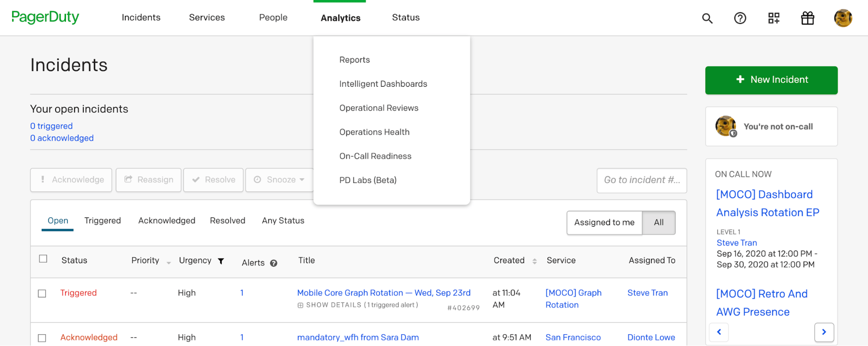Click the Urgency filter funnel icon
The height and width of the screenshot is (346, 868).
tap(221, 261)
